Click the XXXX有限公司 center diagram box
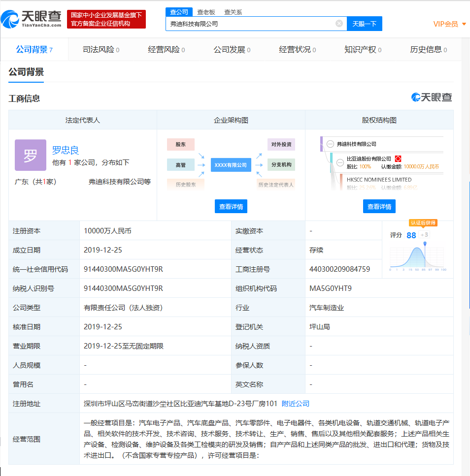The image size is (470, 476). point(231,165)
